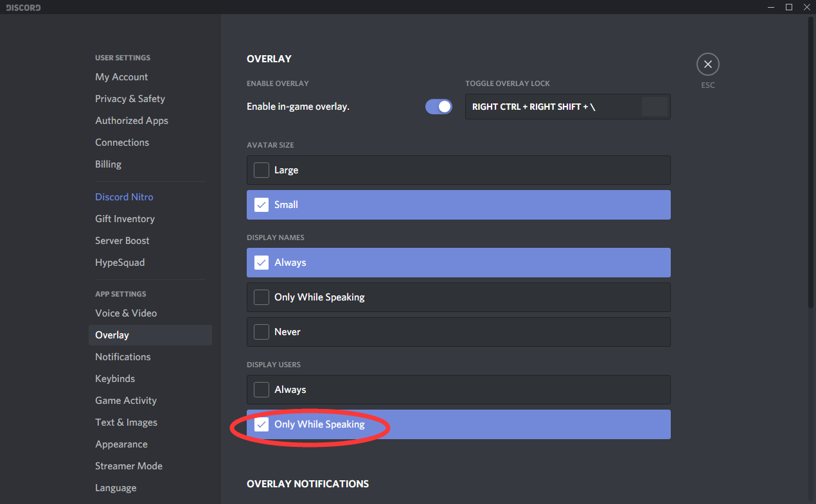This screenshot has height=504, width=816.
Task: Choose Only While Speaking under Display Users
Action: (459, 424)
